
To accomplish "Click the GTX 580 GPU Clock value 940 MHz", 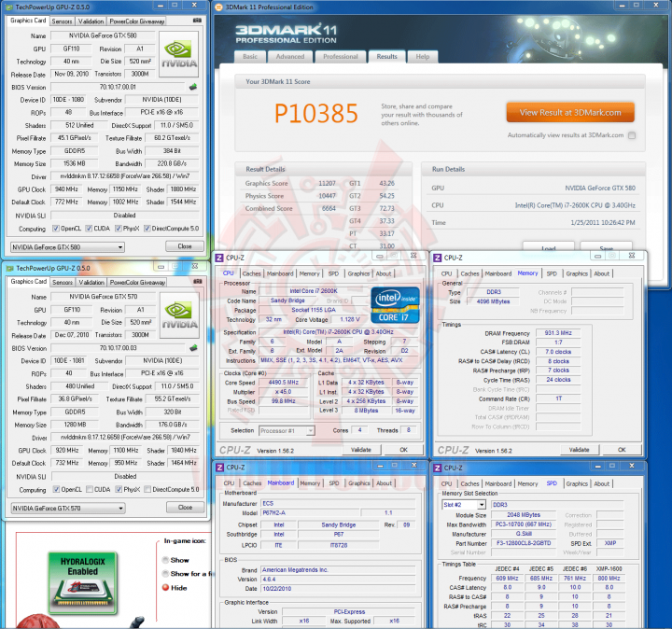I will click(x=66, y=189).
